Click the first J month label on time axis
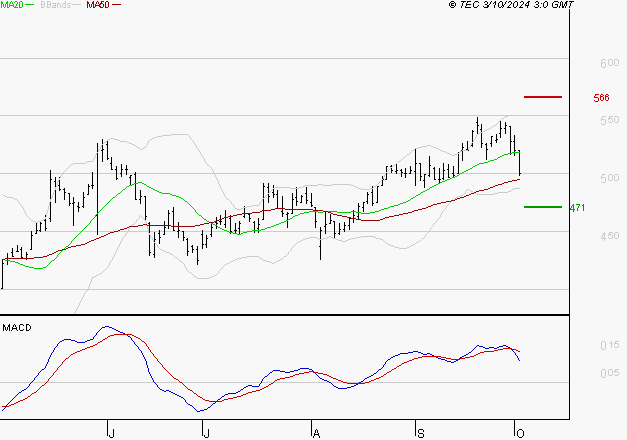Image resolution: width=627 pixels, height=440 pixels. click(112, 433)
